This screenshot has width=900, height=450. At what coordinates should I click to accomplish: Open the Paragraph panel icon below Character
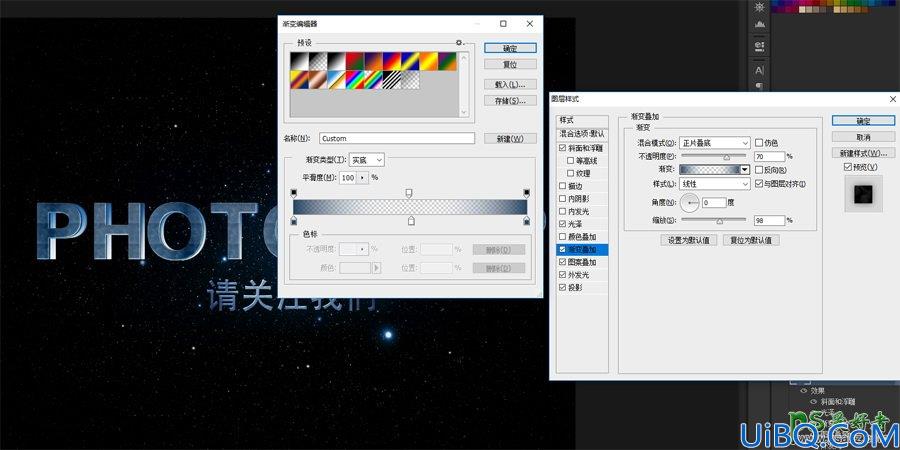point(759,86)
